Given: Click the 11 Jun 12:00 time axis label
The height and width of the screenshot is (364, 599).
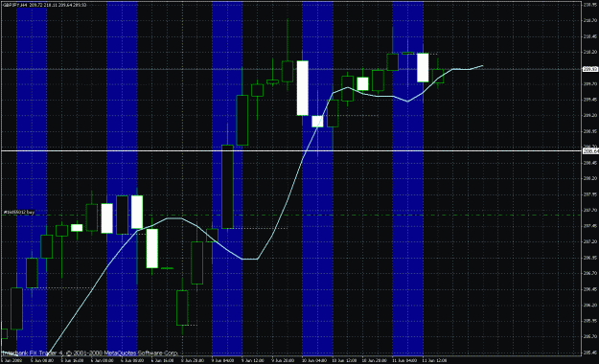Looking at the screenshot, I should (x=434, y=360).
